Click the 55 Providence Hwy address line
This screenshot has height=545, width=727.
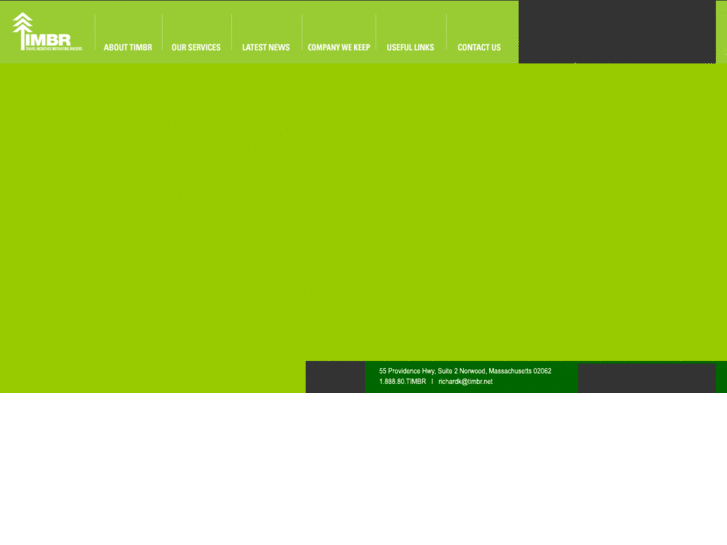[x=465, y=371]
